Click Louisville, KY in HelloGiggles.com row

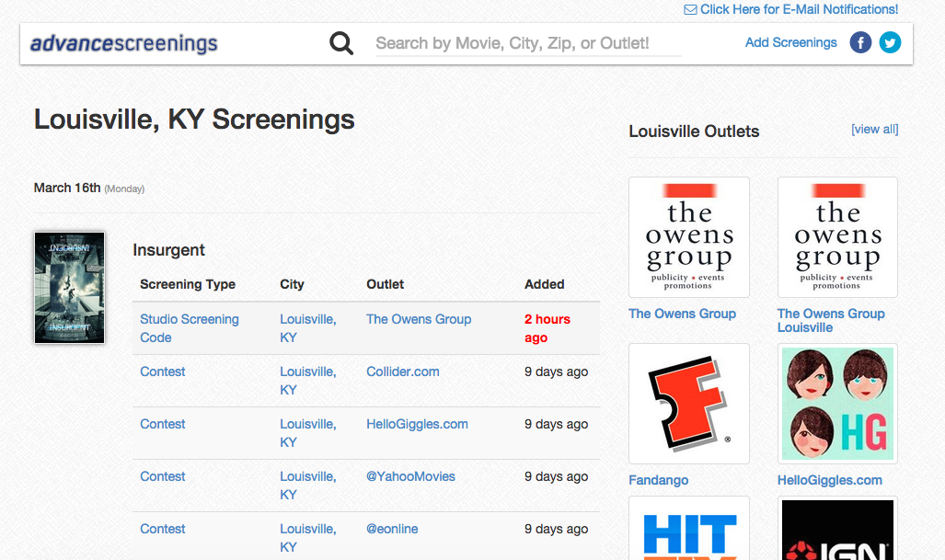pos(308,433)
